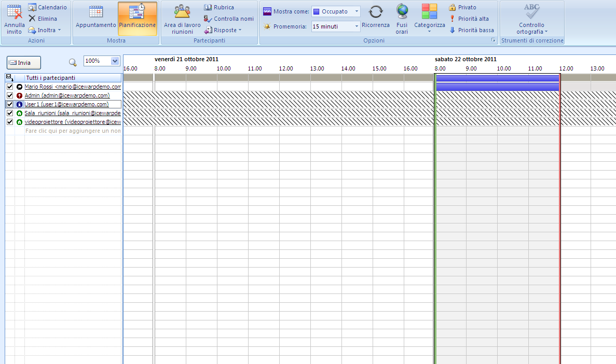Image resolution: width=616 pixels, height=364 pixels.
Task: Uncheck the Admin attendee checkbox
Action: pos(10,95)
